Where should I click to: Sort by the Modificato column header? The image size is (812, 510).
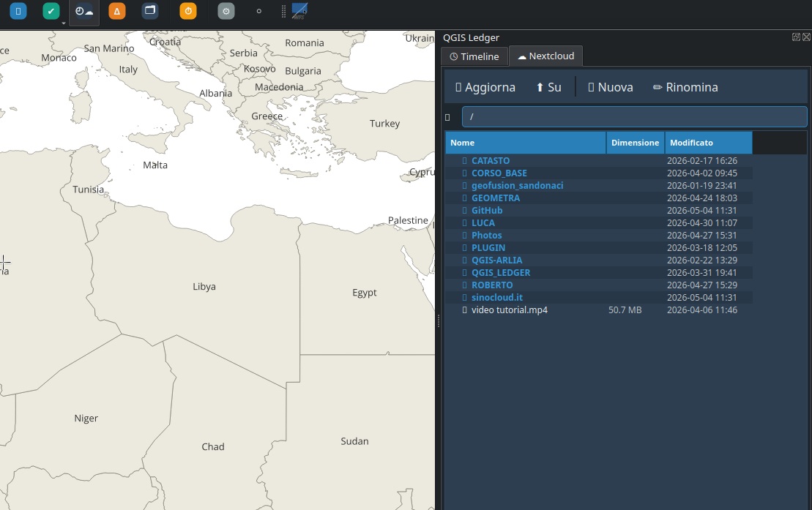(709, 143)
